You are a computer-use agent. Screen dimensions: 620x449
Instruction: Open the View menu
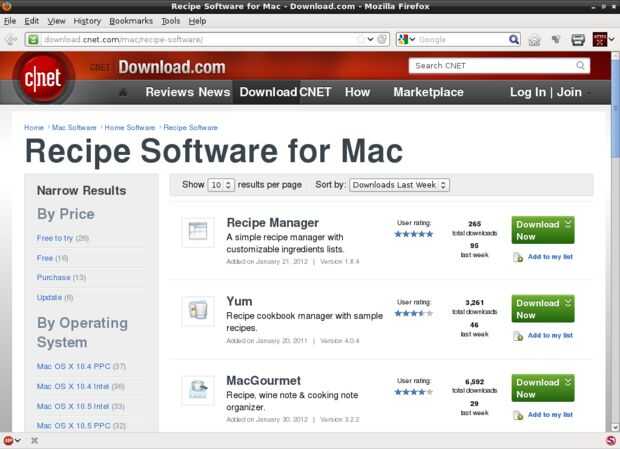(x=57, y=21)
